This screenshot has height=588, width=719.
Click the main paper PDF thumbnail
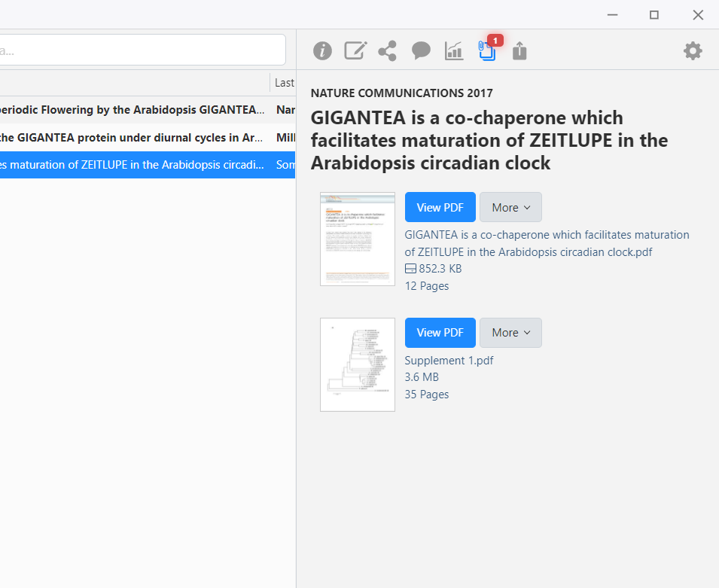coord(358,239)
